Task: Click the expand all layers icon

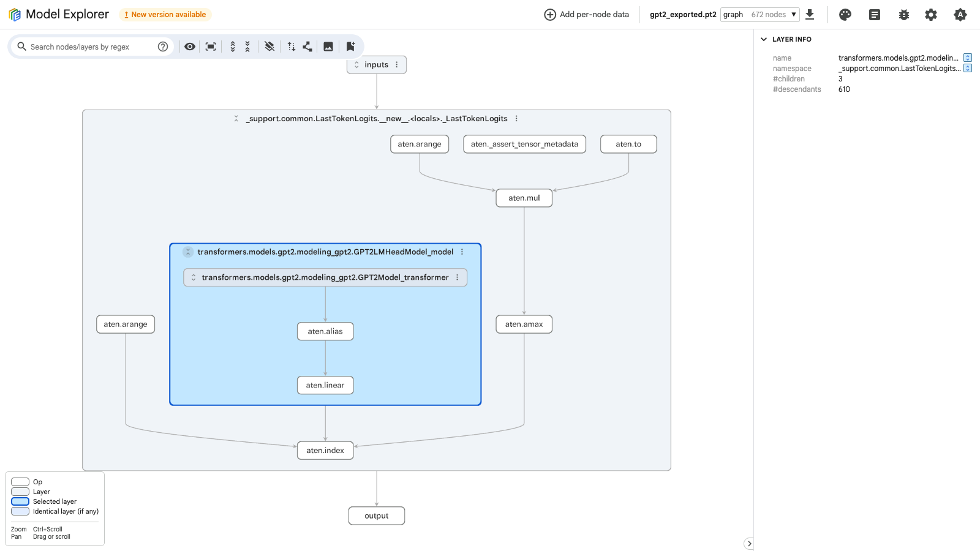Action: click(x=233, y=47)
